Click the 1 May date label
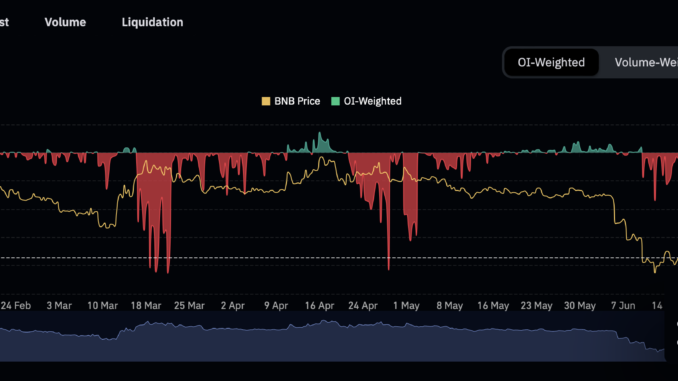 (x=406, y=305)
